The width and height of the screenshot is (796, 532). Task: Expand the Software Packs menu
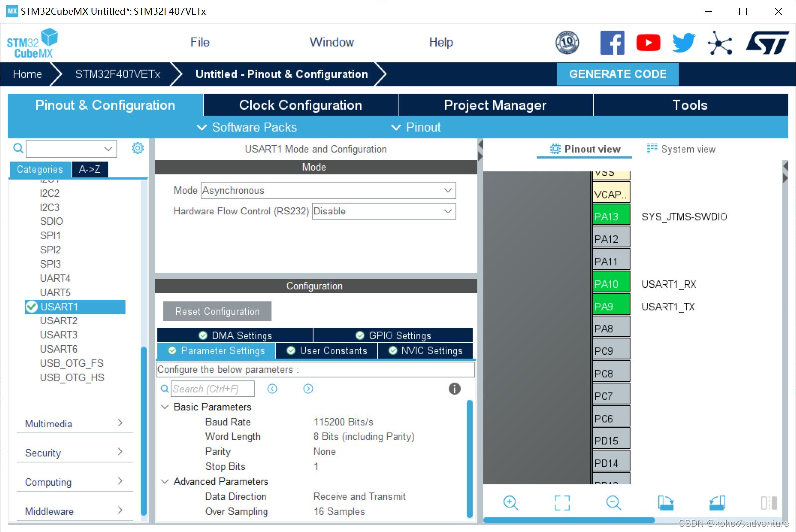point(247,127)
